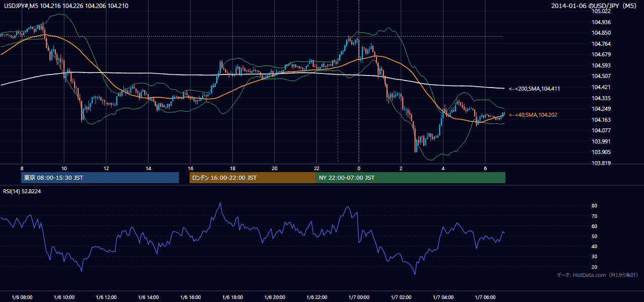Click the 104.163 price axis value
The height and width of the screenshot is (302, 644).
601,120
